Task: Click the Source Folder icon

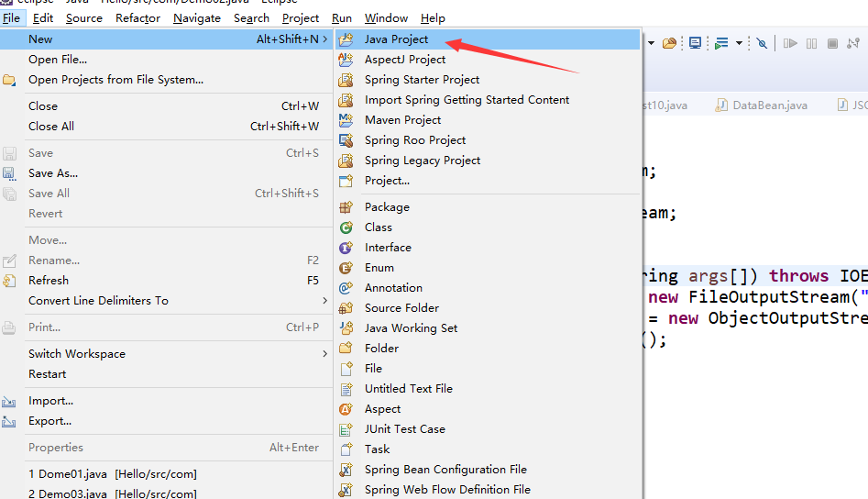Action: coord(346,308)
